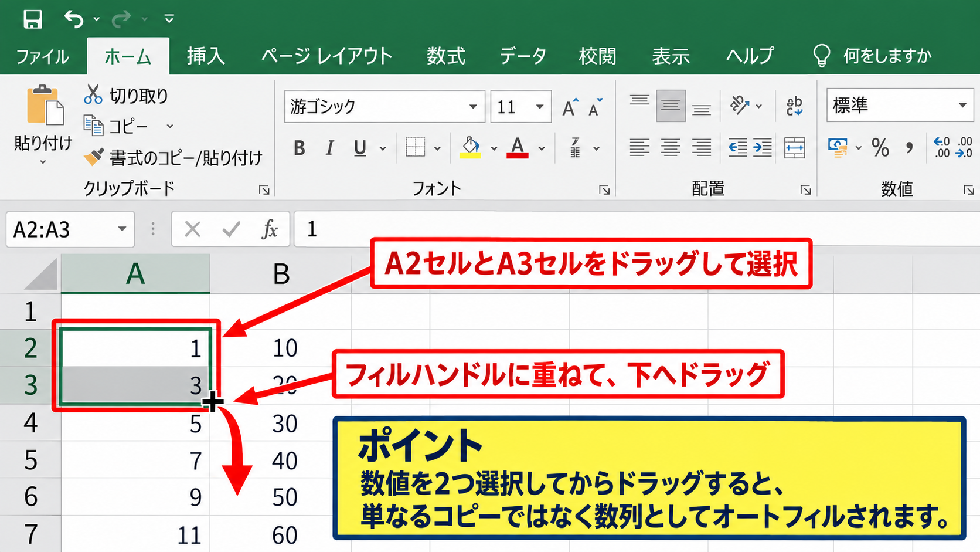Click the borders grid icon

(x=415, y=147)
